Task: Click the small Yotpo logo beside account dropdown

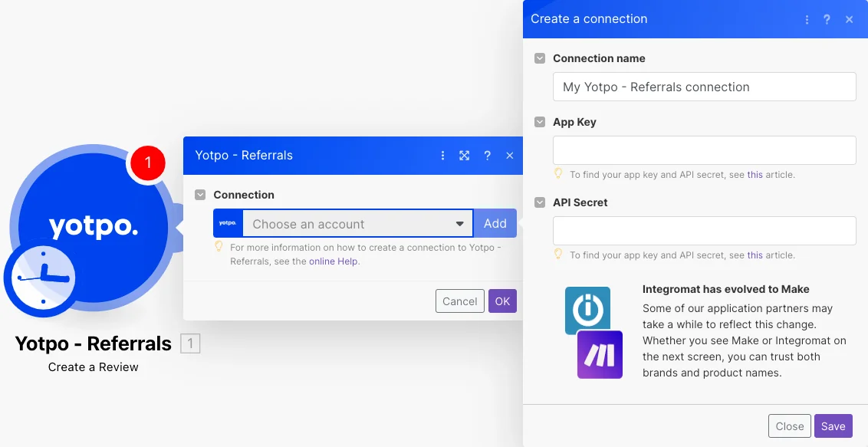Action: [x=228, y=223]
